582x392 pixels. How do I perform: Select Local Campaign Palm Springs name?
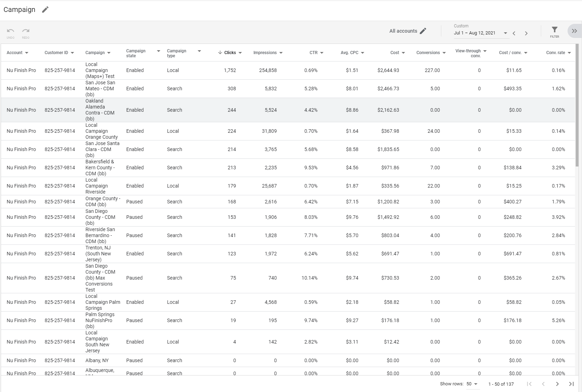[x=103, y=302]
